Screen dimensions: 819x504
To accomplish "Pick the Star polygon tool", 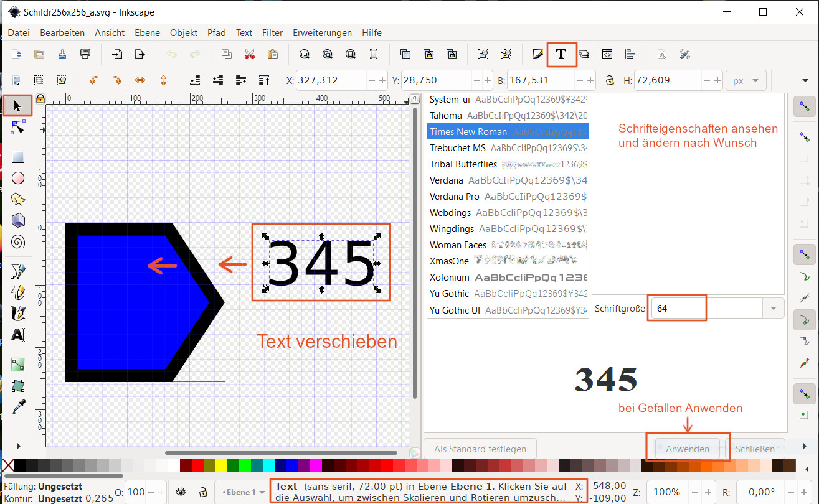I will click(18, 199).
